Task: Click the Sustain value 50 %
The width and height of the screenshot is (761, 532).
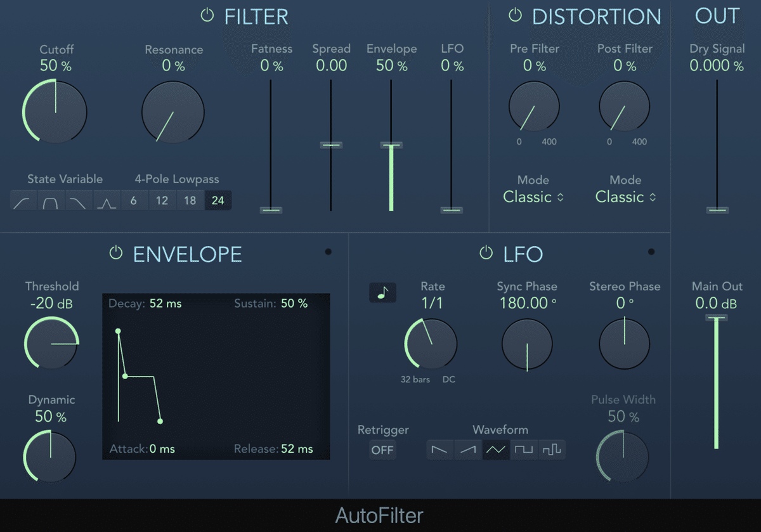Action: (x=294, y=304)
